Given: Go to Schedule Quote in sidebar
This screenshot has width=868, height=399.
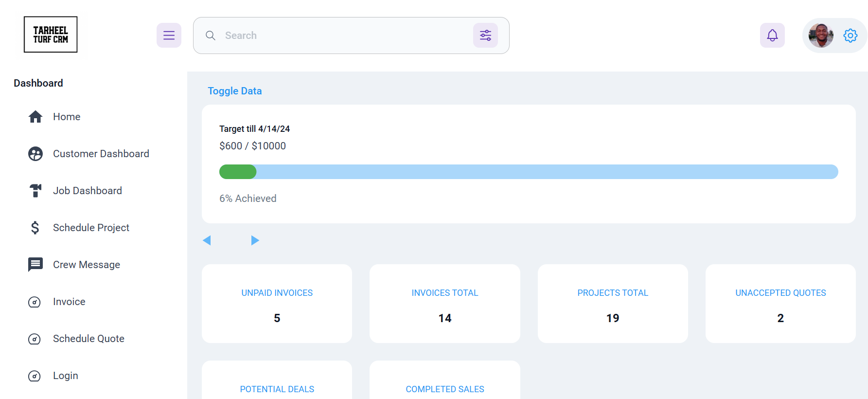Looking at the screenshot, I should click(x=89, y=339).
